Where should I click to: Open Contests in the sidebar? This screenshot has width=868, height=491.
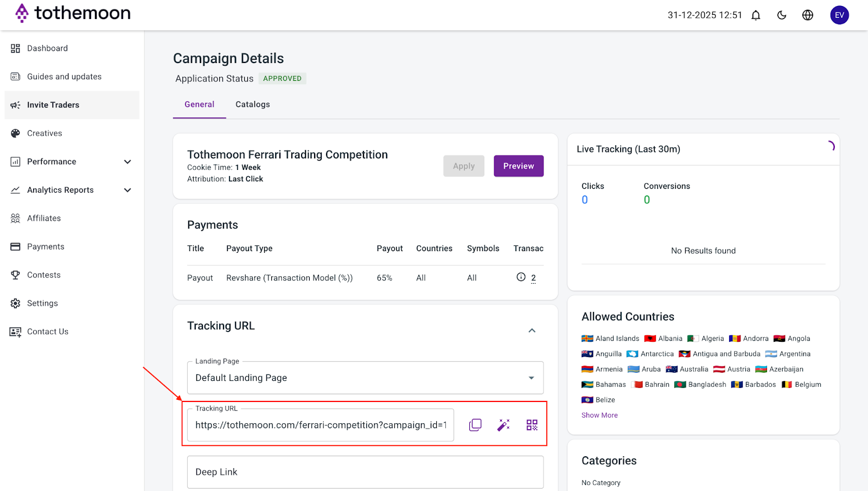point(72,275)
